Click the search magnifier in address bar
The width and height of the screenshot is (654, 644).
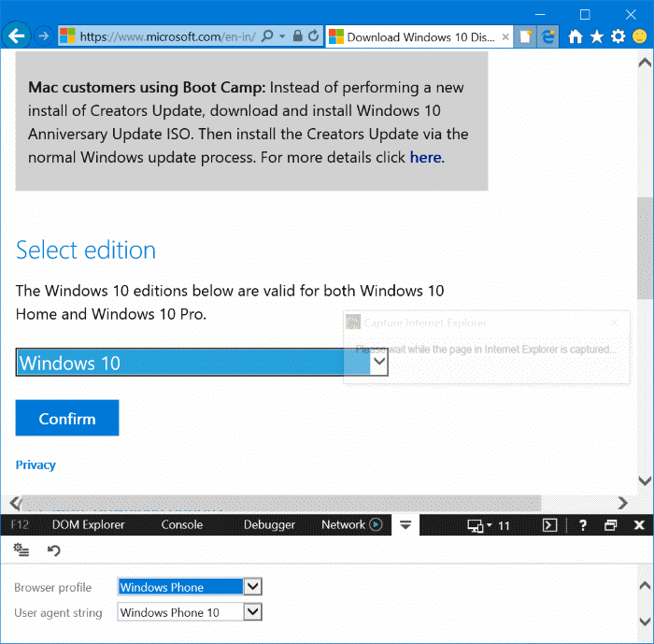pos(267,36)
